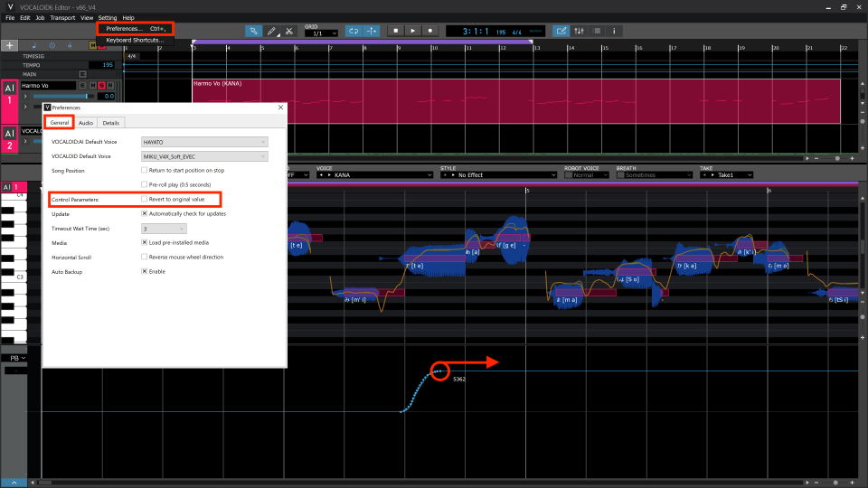The image size is (868, 488).
Task: Open the File menu
Action: click(x=10, y=18)
